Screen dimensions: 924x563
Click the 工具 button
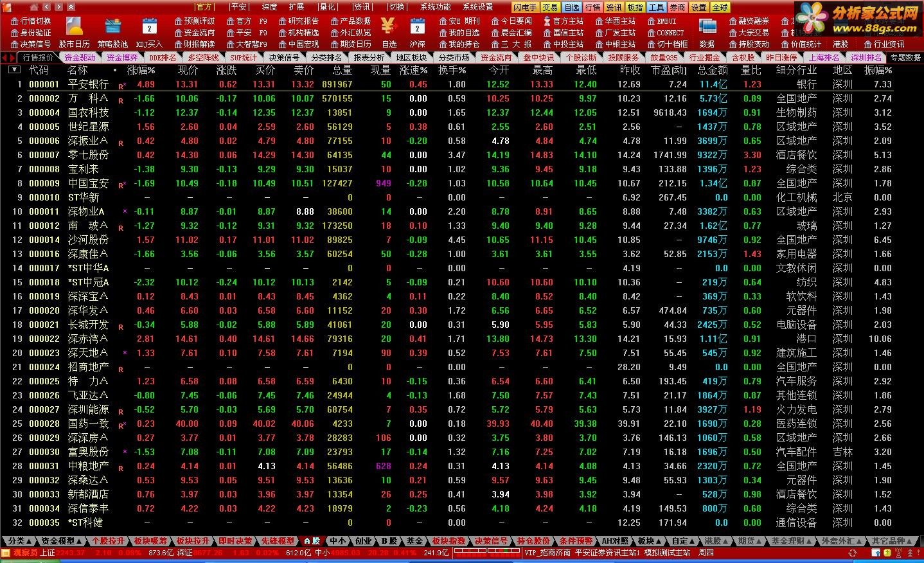pos(656,8)
